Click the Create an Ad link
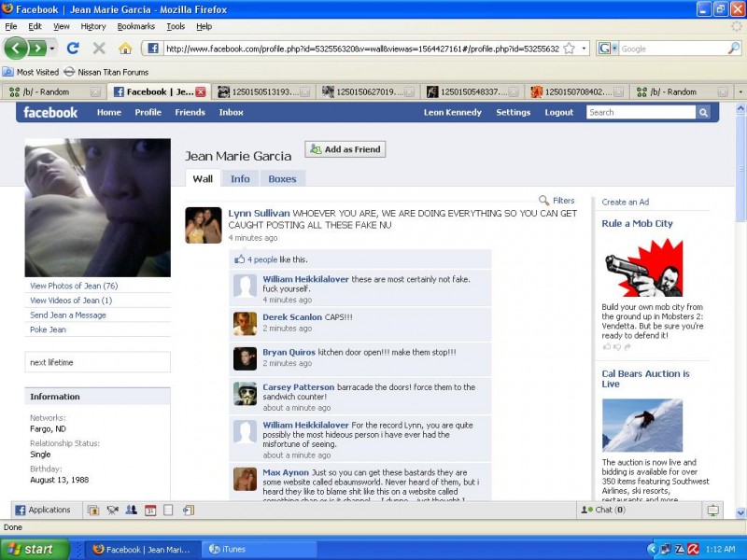 (x=625, y=202)
